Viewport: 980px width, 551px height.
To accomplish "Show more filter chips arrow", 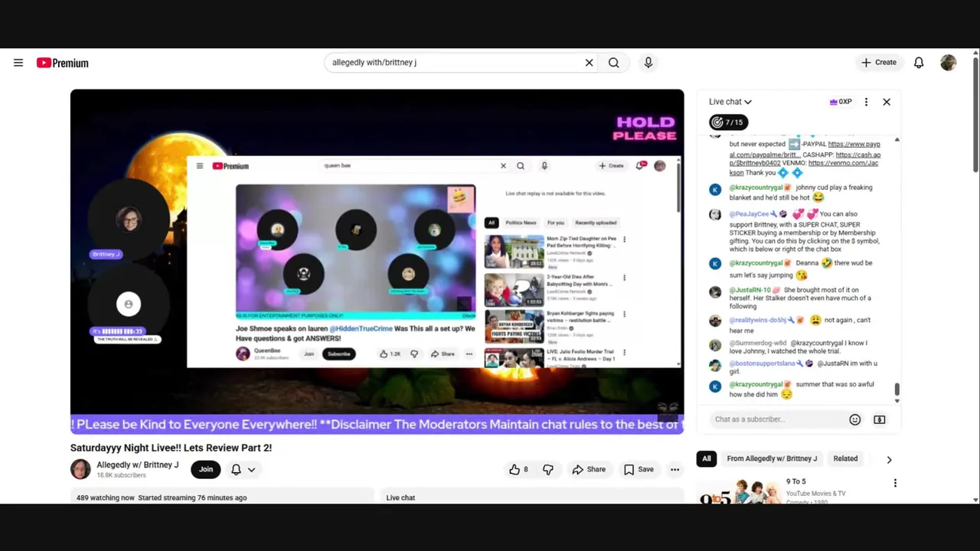I will coord(889,459).
